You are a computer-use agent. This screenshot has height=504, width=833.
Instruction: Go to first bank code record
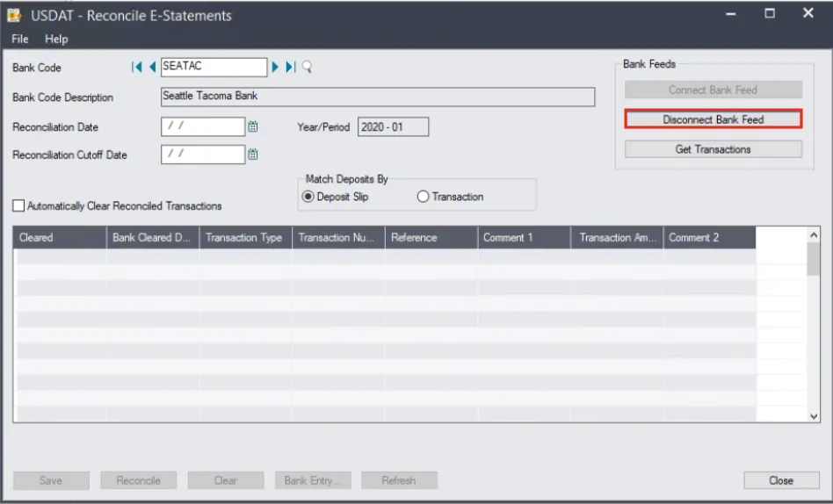click(x=136, y=67)
